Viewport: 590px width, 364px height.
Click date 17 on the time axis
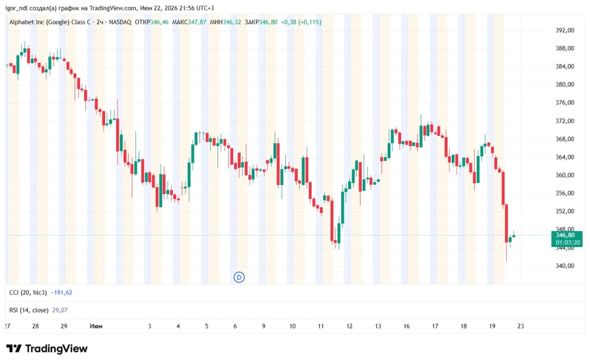[x=435, y=326]
